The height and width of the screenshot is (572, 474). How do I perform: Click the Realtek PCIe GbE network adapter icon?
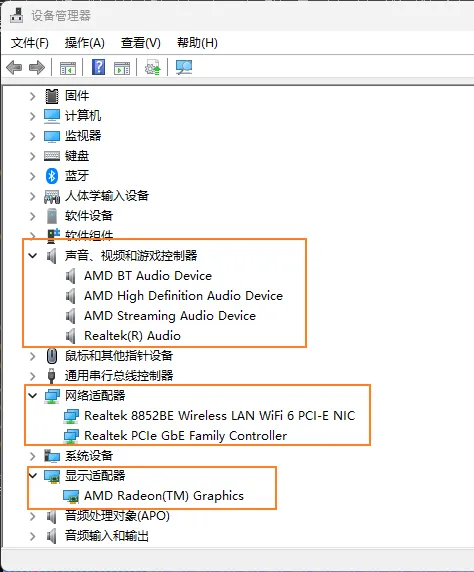pyautogui.click(x=71, y=436)
